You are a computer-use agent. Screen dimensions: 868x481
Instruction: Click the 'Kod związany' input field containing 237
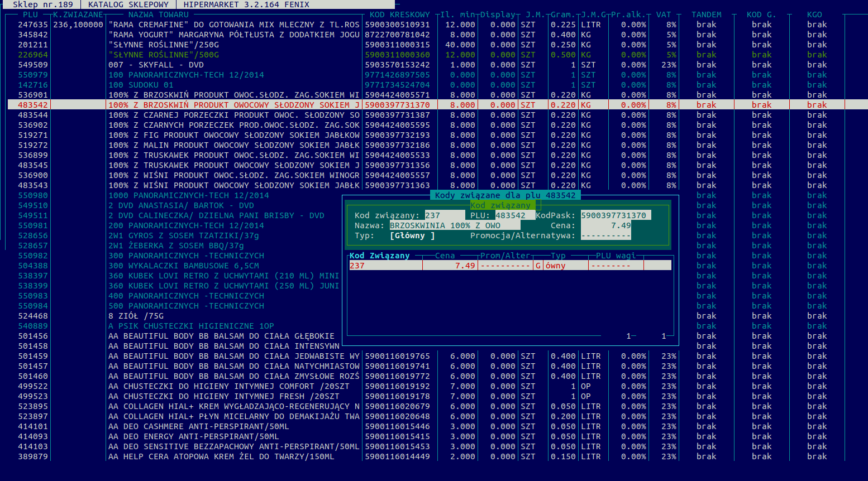444,215
